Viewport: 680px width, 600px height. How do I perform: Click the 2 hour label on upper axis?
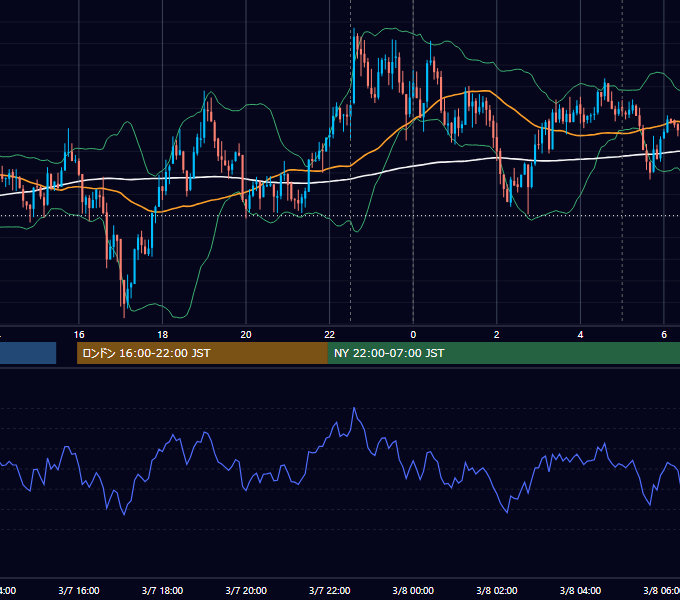497,335
